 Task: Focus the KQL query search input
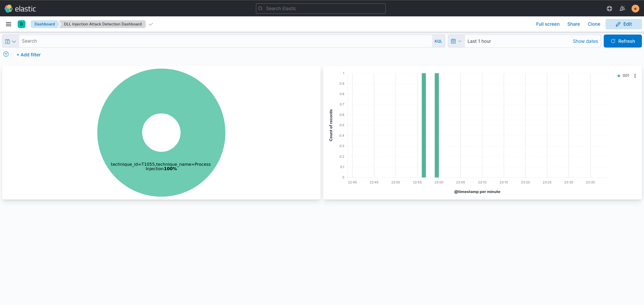225,41
